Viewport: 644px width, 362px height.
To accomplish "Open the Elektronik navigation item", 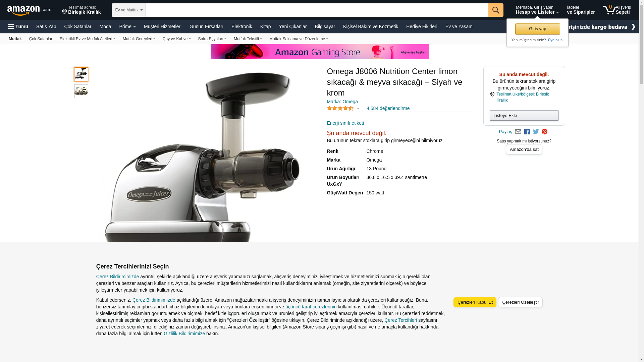I will [242, 26].
